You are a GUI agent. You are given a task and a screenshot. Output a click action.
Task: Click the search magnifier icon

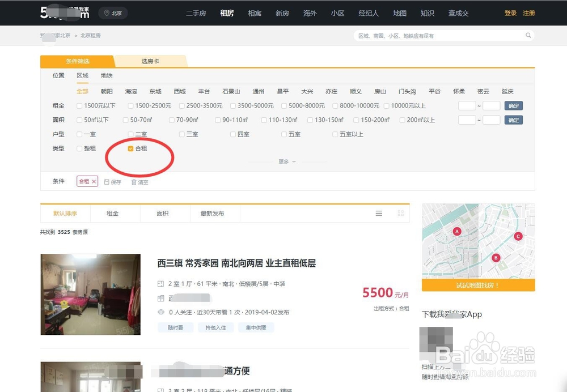(528, 36)
